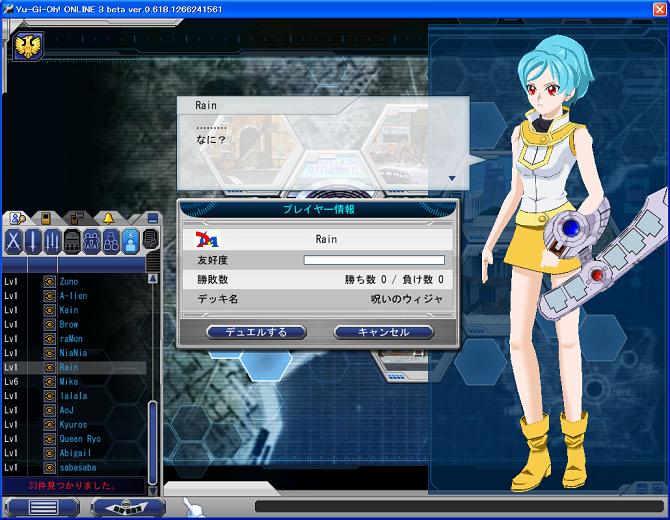Select player A-lien in the list
This screenshot has height=520, width=670.
coord(73,296)
